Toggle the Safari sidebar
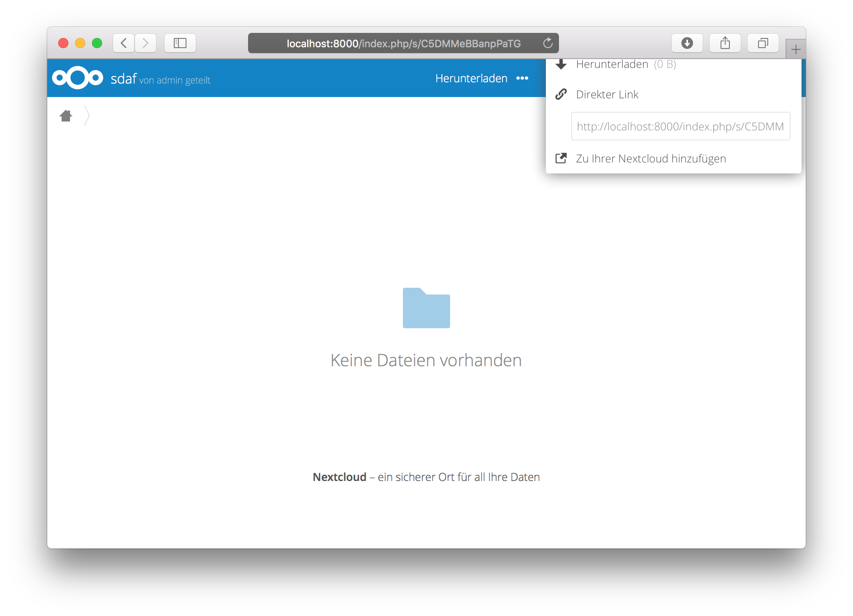This screenshot has width=853, height=616. pos(180,43)
